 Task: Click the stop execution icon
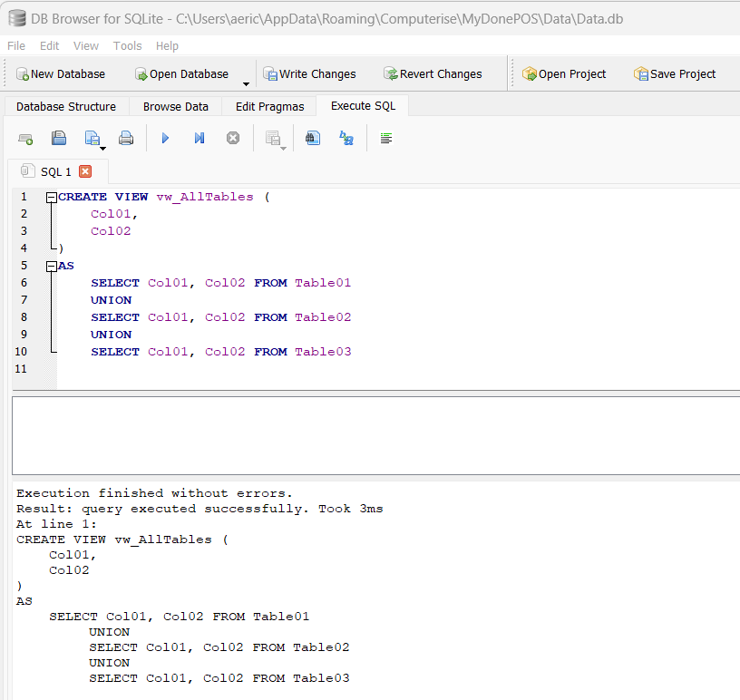click(x=233, y=139)
